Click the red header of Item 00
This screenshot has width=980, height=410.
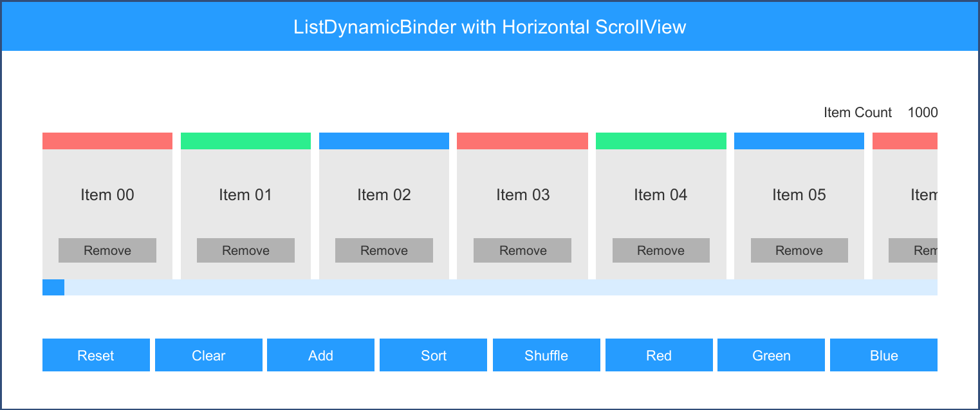[x=107, y=141]
